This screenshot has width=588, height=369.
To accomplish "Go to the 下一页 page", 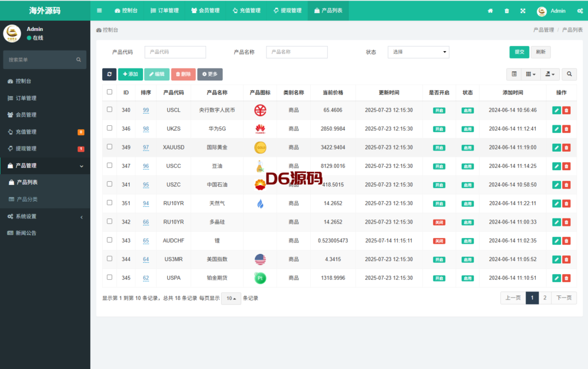I will click(x=564, y=298).
